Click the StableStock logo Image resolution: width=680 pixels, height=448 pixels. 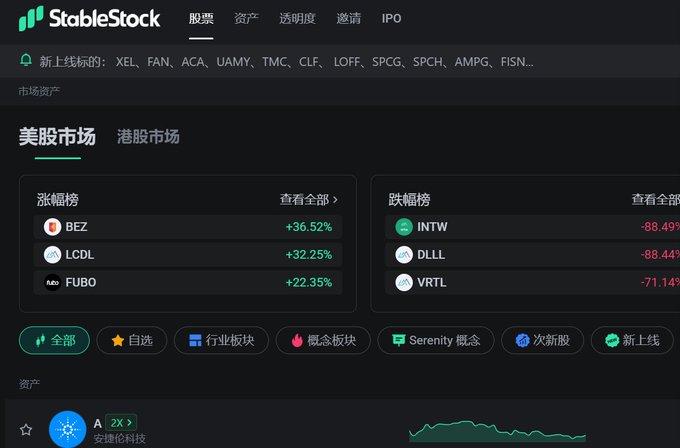[x=89, y=19]
